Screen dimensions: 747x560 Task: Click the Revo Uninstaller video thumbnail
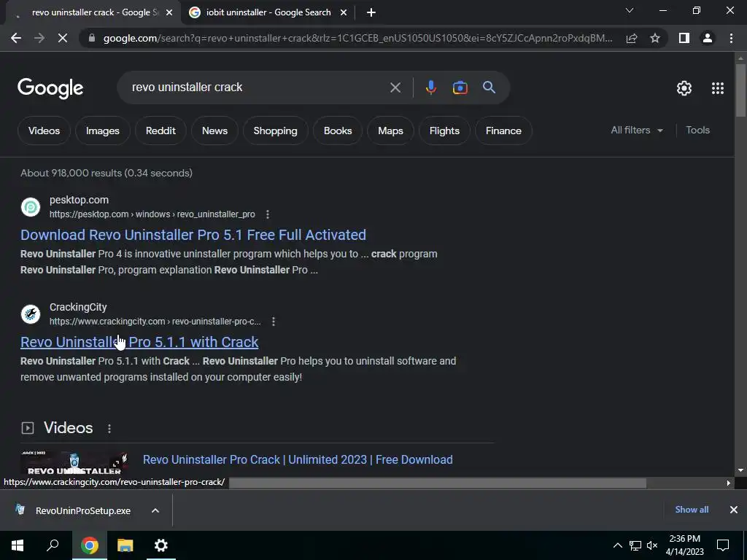(x=74, y=462)
